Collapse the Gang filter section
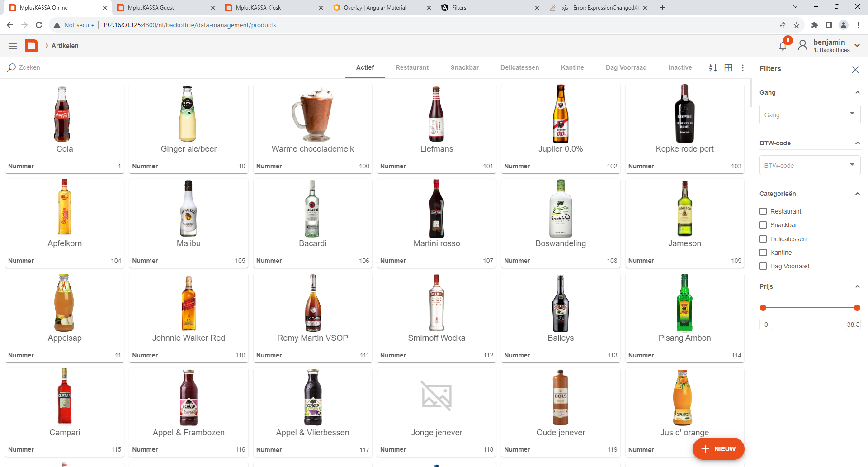868x467 pixels. click(857, 92)
